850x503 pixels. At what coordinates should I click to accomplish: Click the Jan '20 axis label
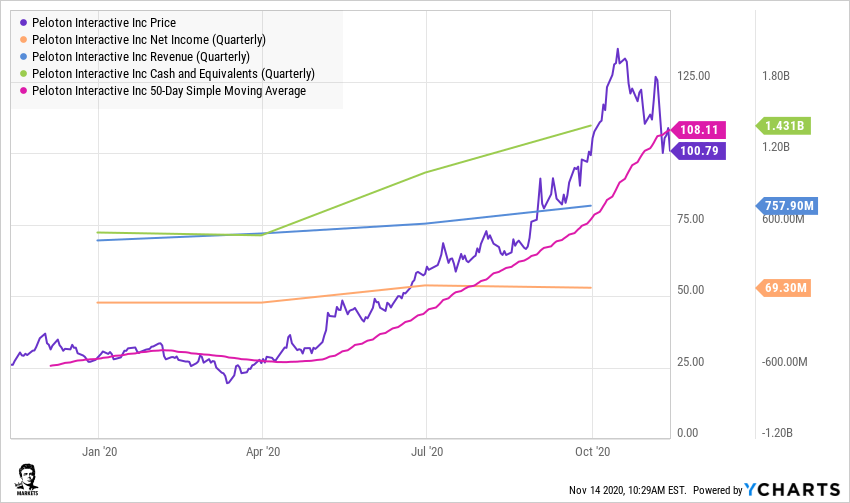100,452
